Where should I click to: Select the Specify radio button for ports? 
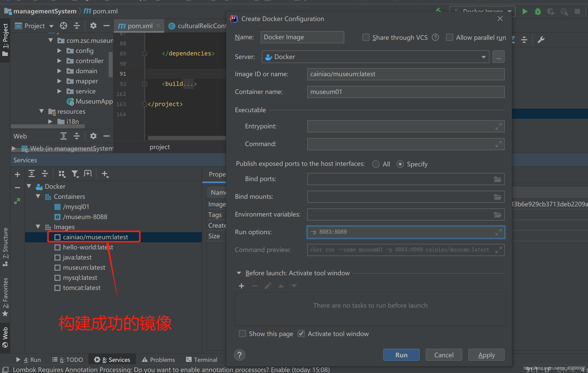tap(399, 164)
